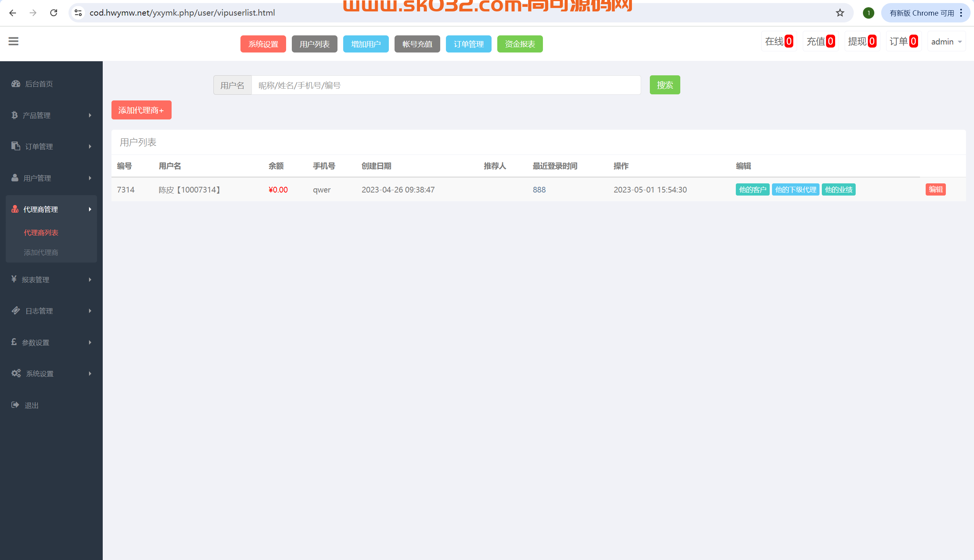The width and height of the screenshot is (974, 560).
Task: Open the green profile circle icon
Action: [868, 13]
